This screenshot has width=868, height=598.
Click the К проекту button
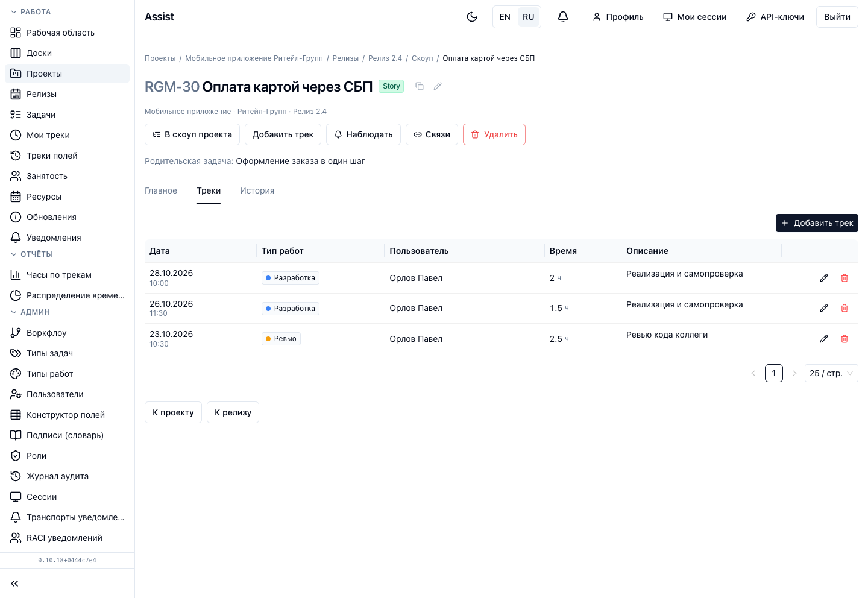click(173, 412)
